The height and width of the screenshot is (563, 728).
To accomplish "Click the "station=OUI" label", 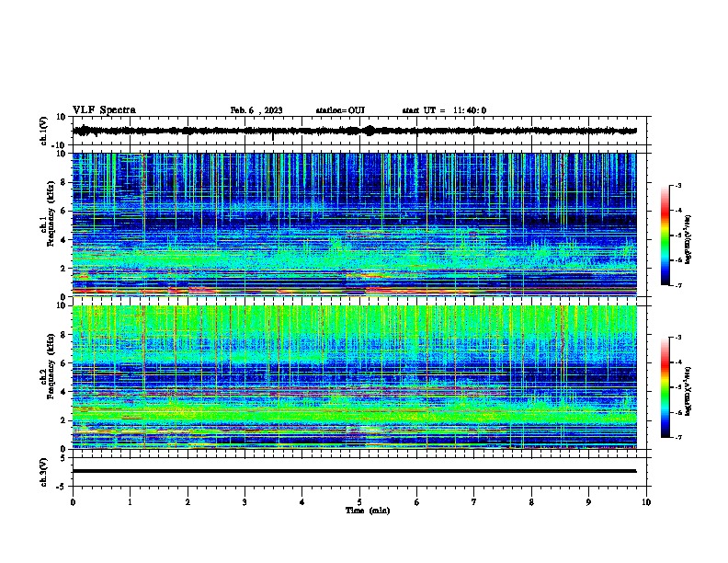I will 340,110.
